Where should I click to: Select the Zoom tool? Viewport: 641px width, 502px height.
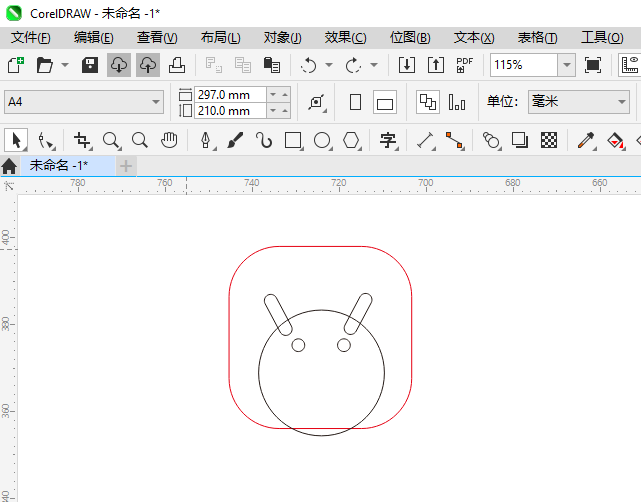point(111,141)
